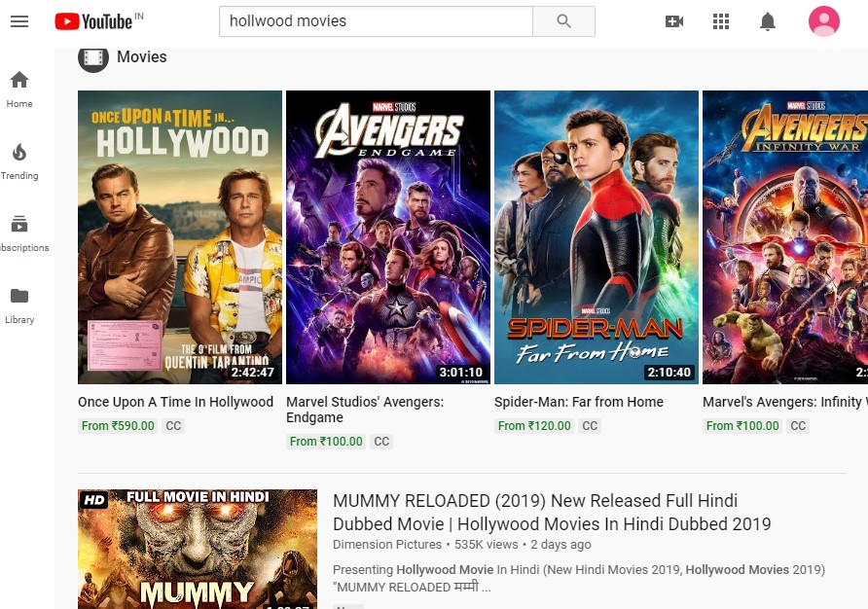Open 'MUMMY RELOADED (2019)' video title
The image size is (868, 609).
pos(552,512)
